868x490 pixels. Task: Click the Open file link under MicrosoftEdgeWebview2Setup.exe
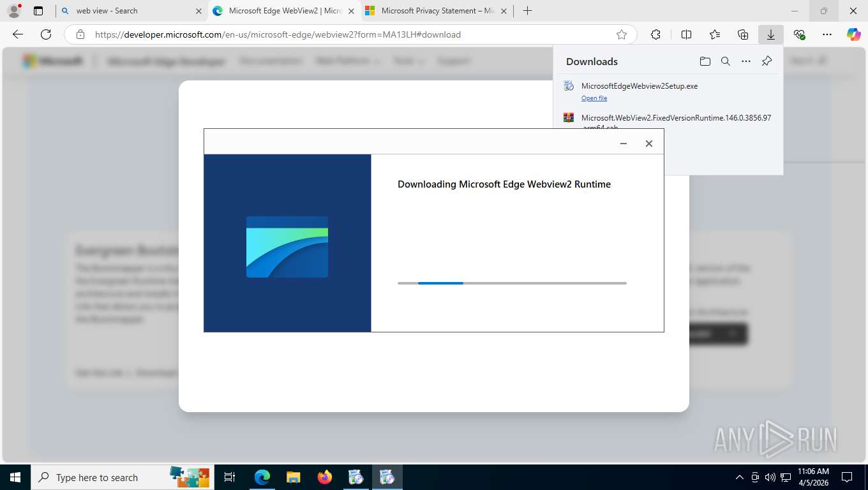(x=594, y=98)
